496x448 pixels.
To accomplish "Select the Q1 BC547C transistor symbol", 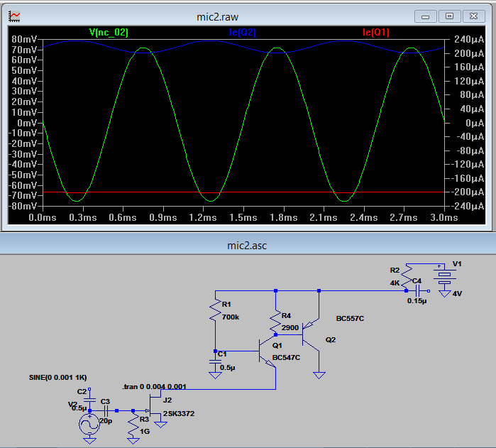I will click(268, 352).
